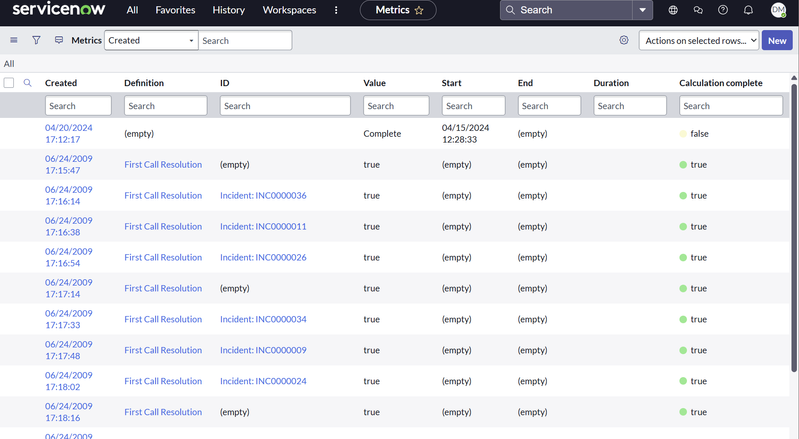Toggle the column search magnifier icon
The height and width of the screenshot is (439, 799).
tap(28, 83)
